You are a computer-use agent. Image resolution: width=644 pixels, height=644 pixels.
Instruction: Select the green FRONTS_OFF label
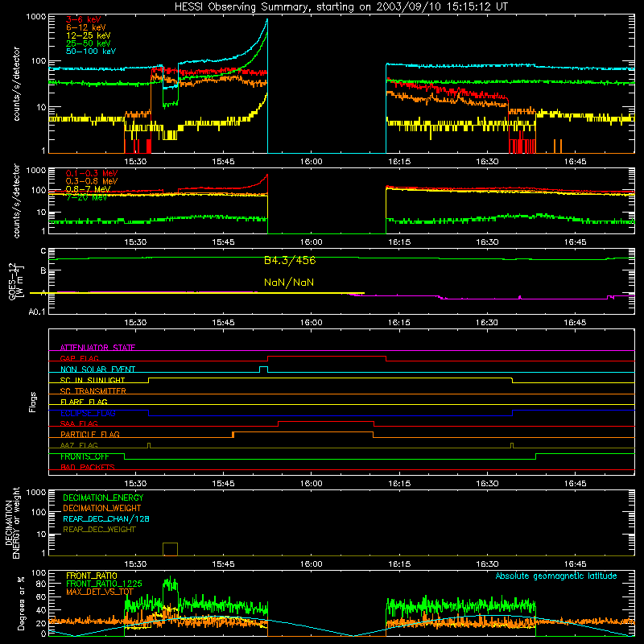(x=85, y=456)
